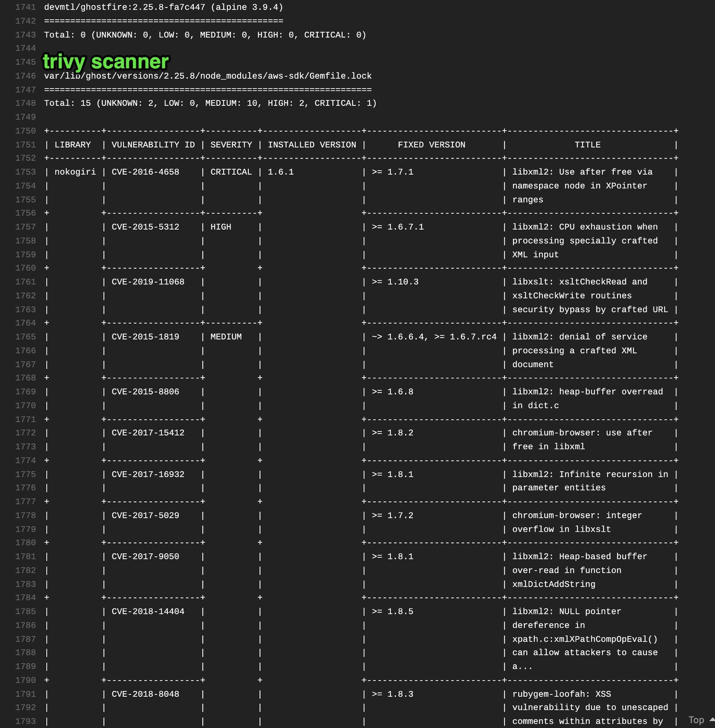The height and width of the screenshot is (728, 715).
Task: Click the INSTALLED VERSION column header
Action: (312, 145)
